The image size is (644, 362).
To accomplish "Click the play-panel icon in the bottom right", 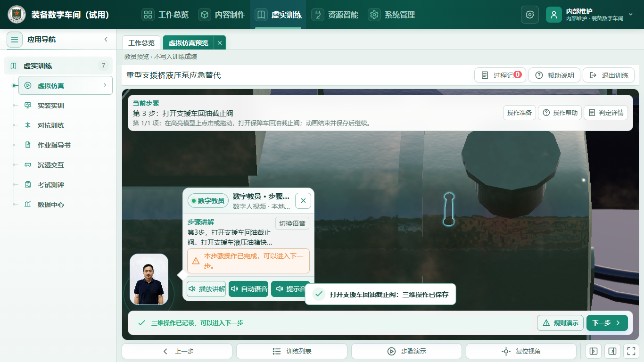I will [x=594, y=351].
